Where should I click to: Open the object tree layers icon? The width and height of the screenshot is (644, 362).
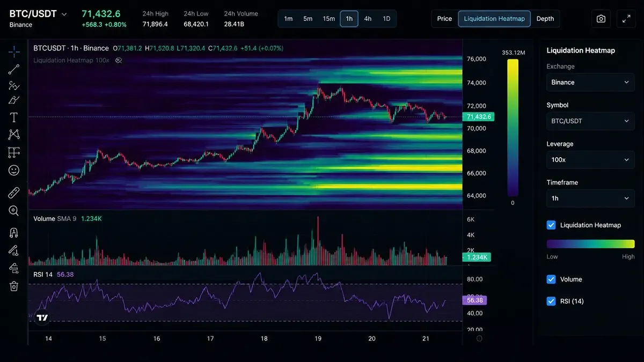click(14, 268)
